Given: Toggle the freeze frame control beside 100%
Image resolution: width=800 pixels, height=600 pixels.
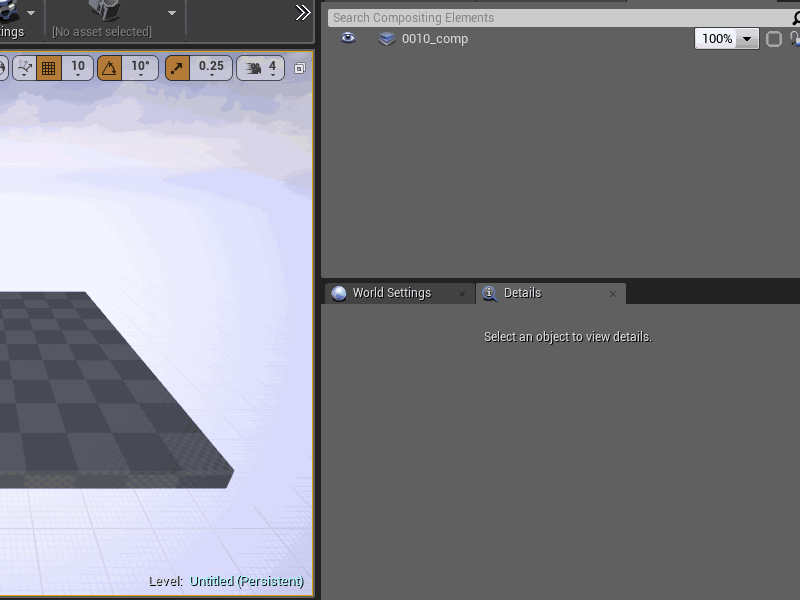Looking at the screenshot, I should (x=772, y=39).
